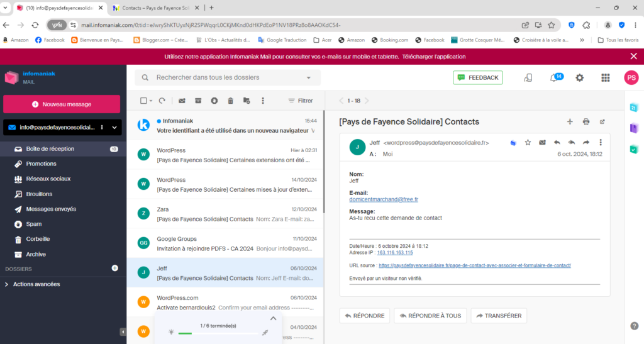Tick the select-all messages checkbox
Viewport: 644px width, 344px height.
coord(143,101)
